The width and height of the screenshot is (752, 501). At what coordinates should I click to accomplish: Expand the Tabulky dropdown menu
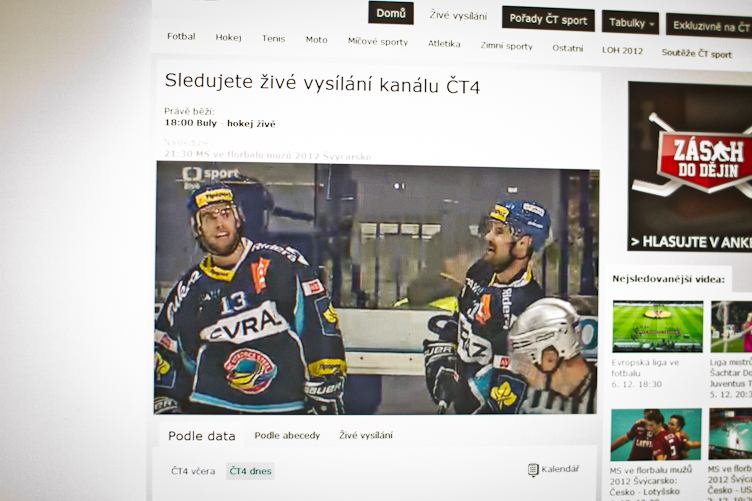click(631, 23)
